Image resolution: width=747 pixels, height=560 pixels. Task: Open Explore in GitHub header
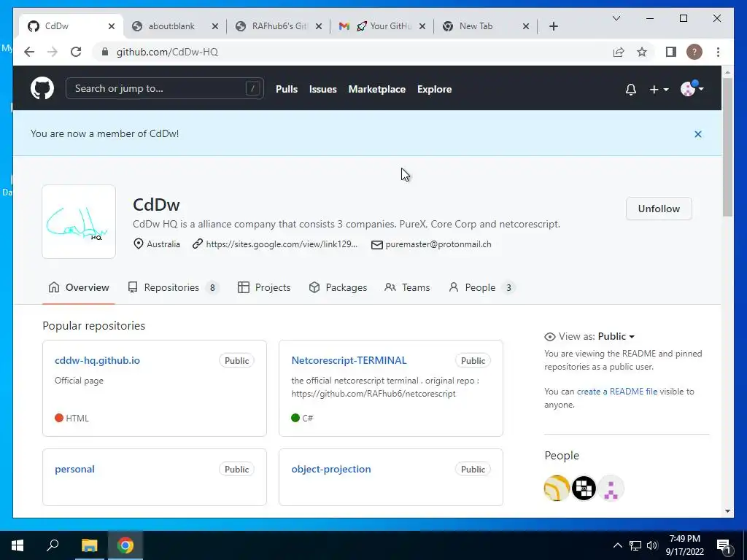(x=435, y=89)
